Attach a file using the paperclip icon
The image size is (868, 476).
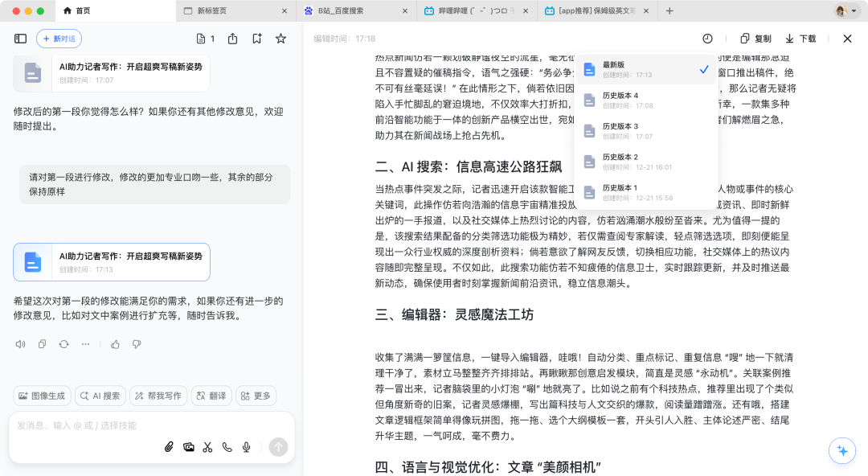tap(169, 447)
